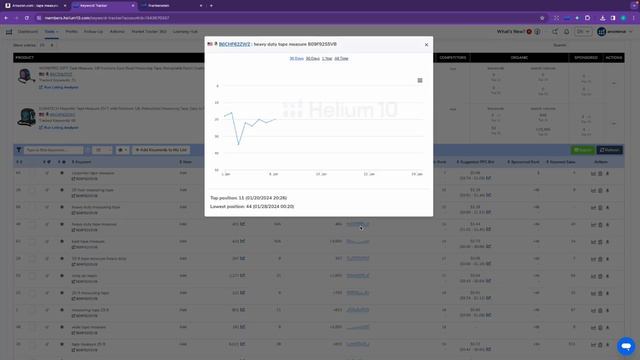
Task: Open the share icon in the header
Action: (x=555, y=32)
